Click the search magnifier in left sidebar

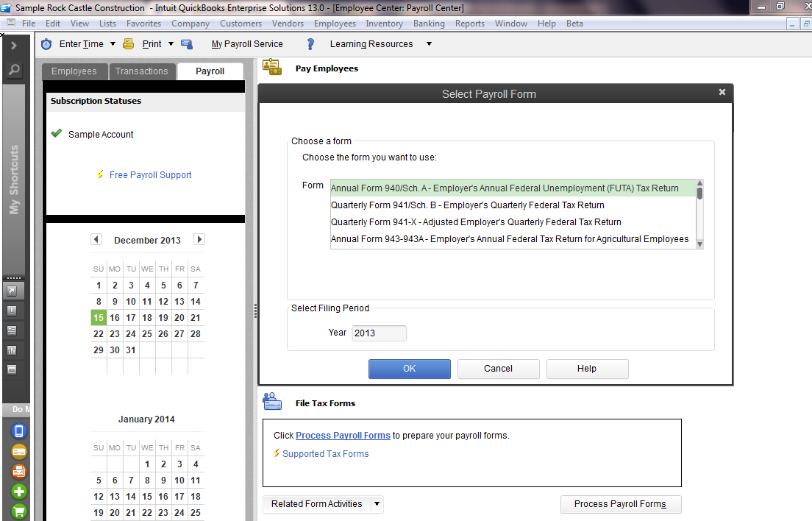[x=15, y=69]
